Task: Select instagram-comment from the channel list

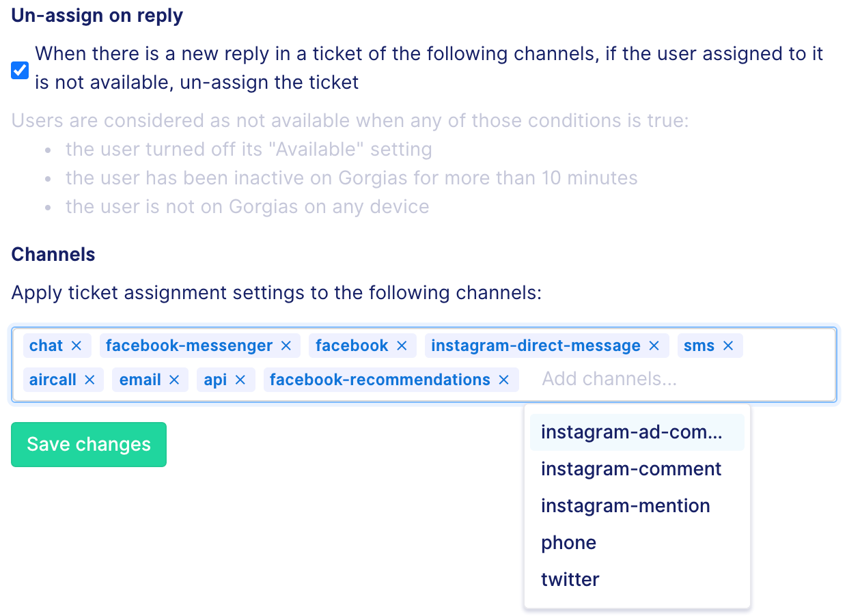Action: (637, 469)
